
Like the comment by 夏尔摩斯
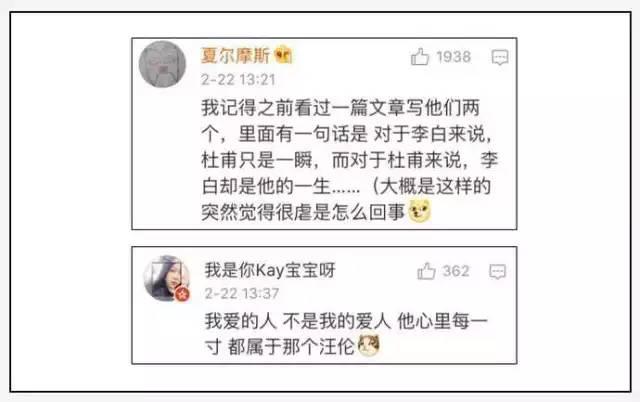[x=420, y=57]
